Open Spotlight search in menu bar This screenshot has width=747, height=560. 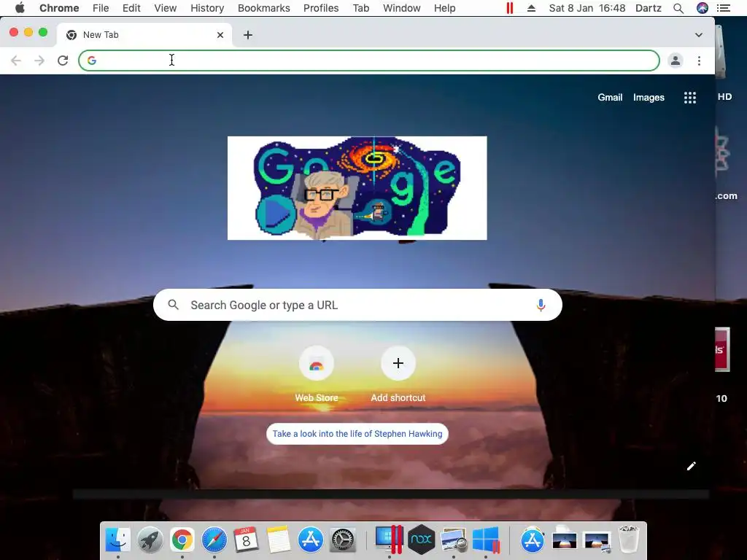(678, 8)
